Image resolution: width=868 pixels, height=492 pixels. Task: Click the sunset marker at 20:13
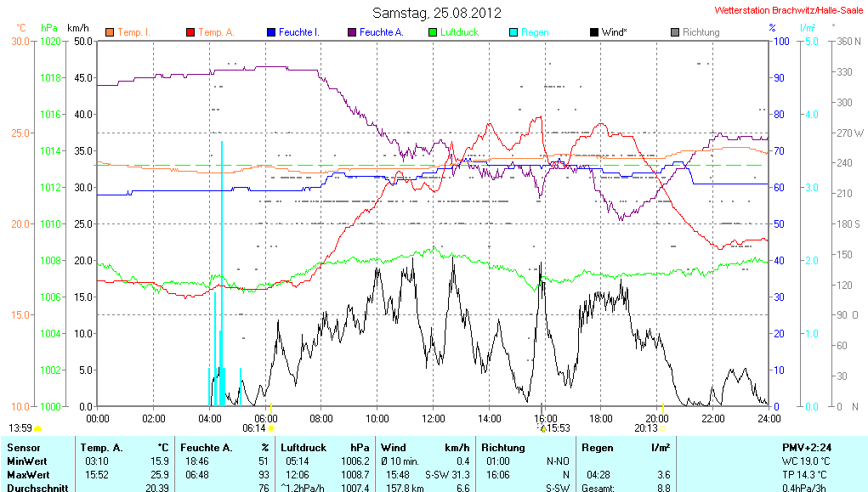[x=663, y=410]
